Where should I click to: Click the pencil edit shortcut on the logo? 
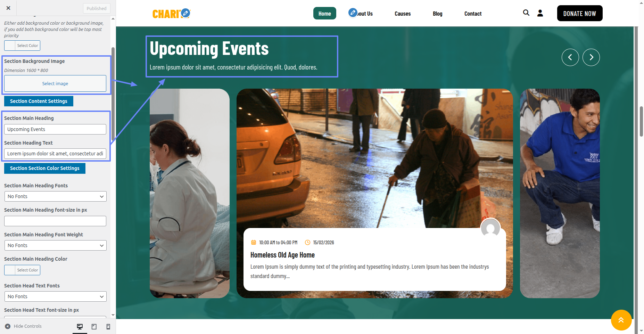pyautogui.click(x=186, y=13)
